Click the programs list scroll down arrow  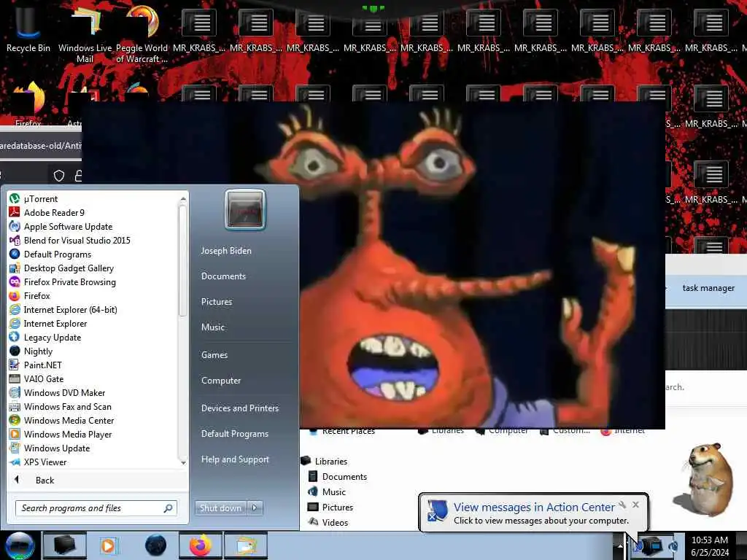coord(183,462)
